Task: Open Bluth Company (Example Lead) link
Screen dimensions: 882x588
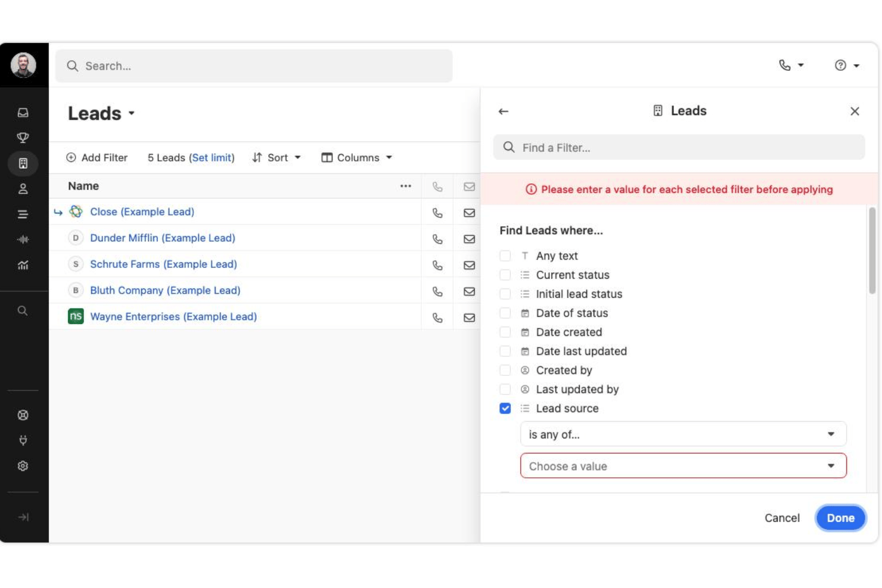Action: pyautogui.click(x=165, y=290)
